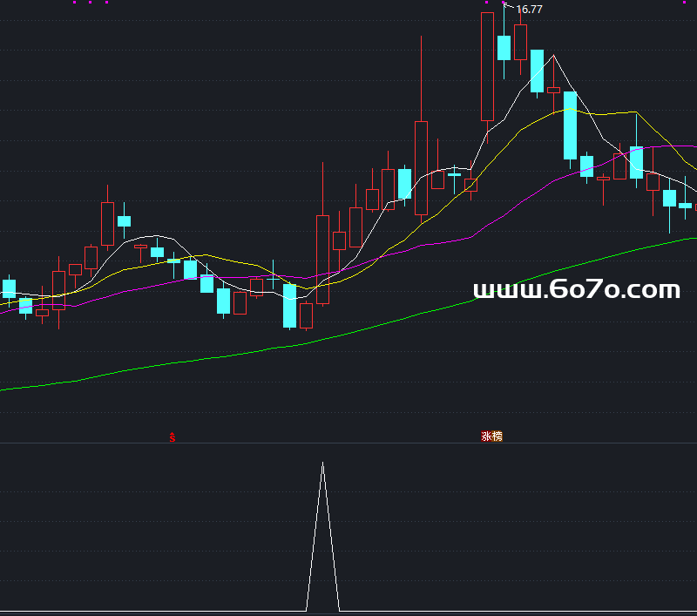The width and height of the screenshot is (697, 616).
Task: Click the red hollow candle at the chart trough
Action: [x=306, y=315]
